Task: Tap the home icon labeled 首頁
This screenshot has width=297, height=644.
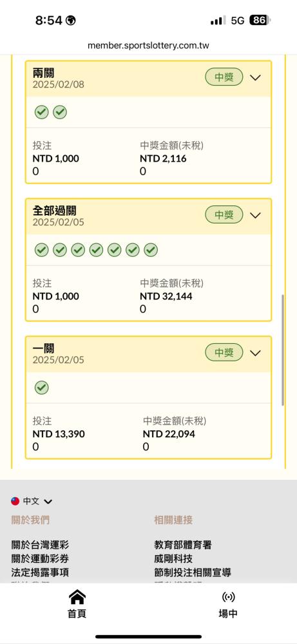Action: coord(77,597)
